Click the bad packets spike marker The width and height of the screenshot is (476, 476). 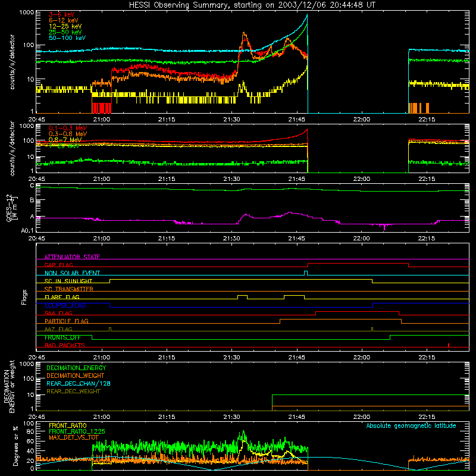(449, 345)
